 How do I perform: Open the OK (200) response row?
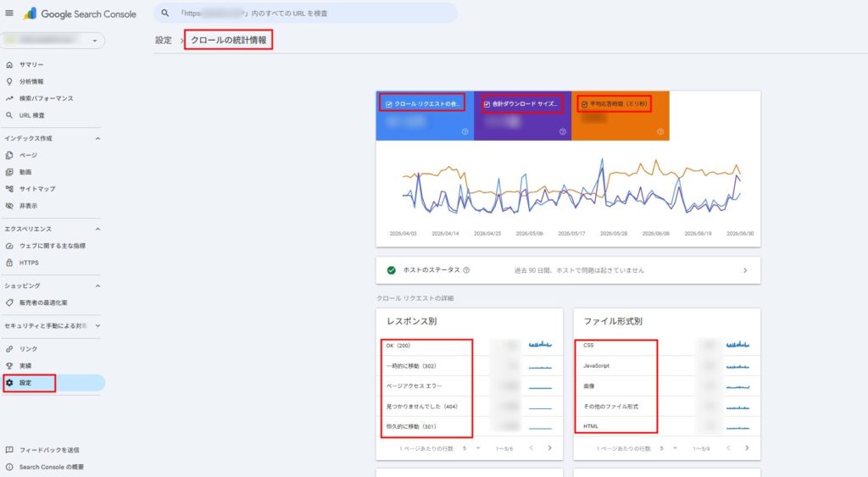tap(470, 346)
